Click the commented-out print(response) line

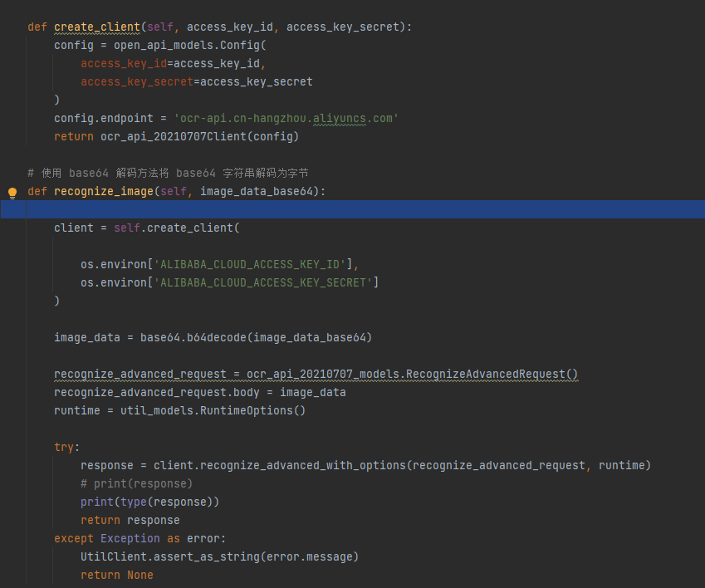(137, 483)
